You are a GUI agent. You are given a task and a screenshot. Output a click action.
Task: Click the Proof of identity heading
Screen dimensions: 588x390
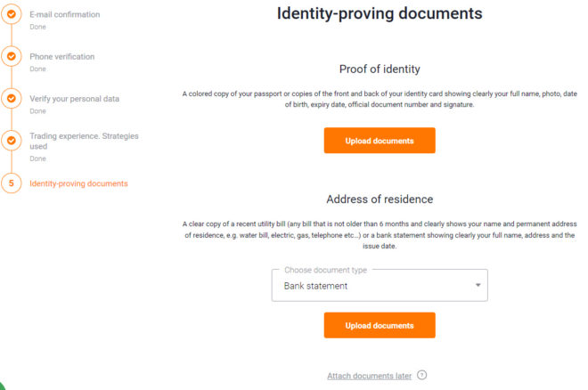click(x=380, y=69)
